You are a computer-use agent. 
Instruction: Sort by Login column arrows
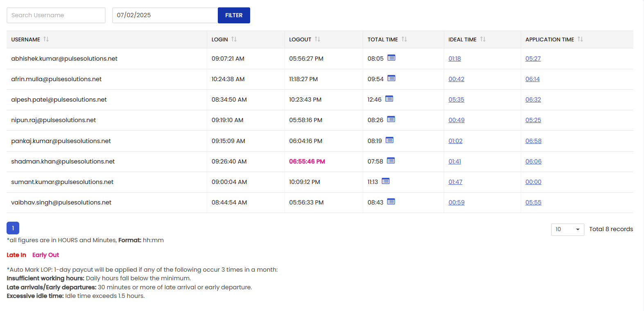click(x=234, y=39)
